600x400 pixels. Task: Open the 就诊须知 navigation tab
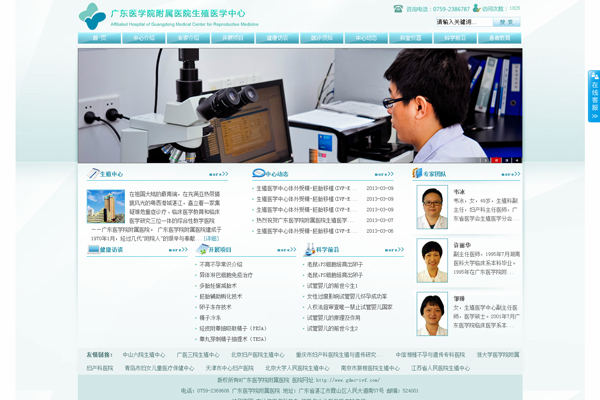(322, 38)
